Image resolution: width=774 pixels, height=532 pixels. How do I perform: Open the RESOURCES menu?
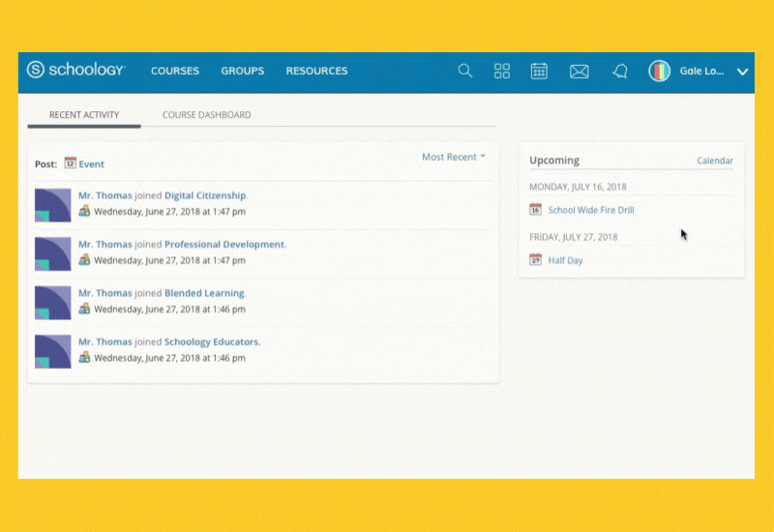point(316,71)
